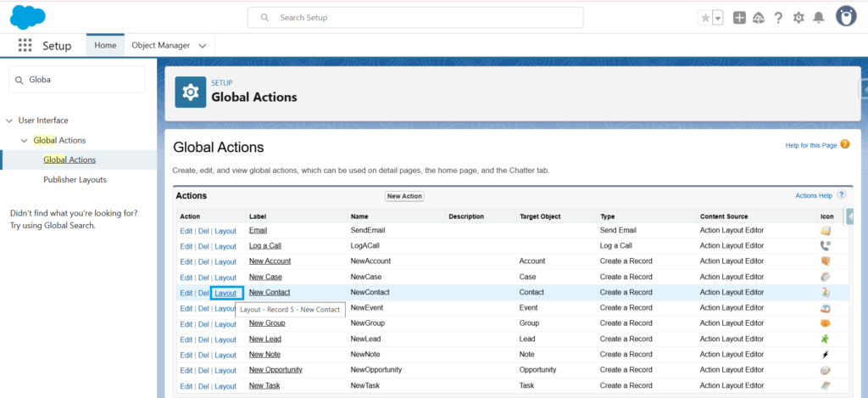Collapse the User Interface tree section

(9, 121)
